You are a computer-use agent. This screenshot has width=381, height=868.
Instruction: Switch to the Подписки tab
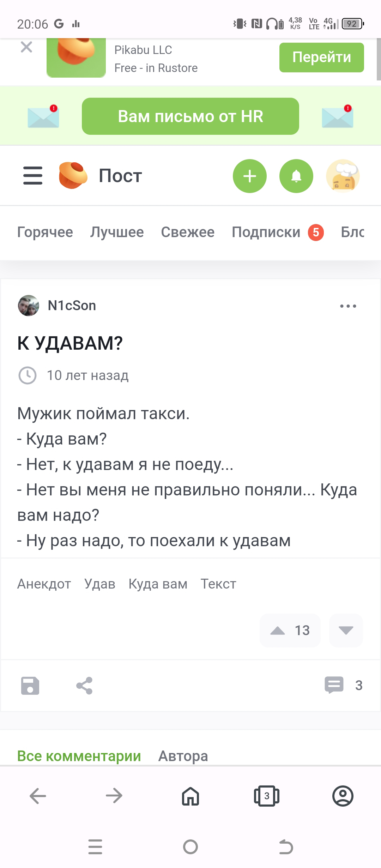[266, 232]
